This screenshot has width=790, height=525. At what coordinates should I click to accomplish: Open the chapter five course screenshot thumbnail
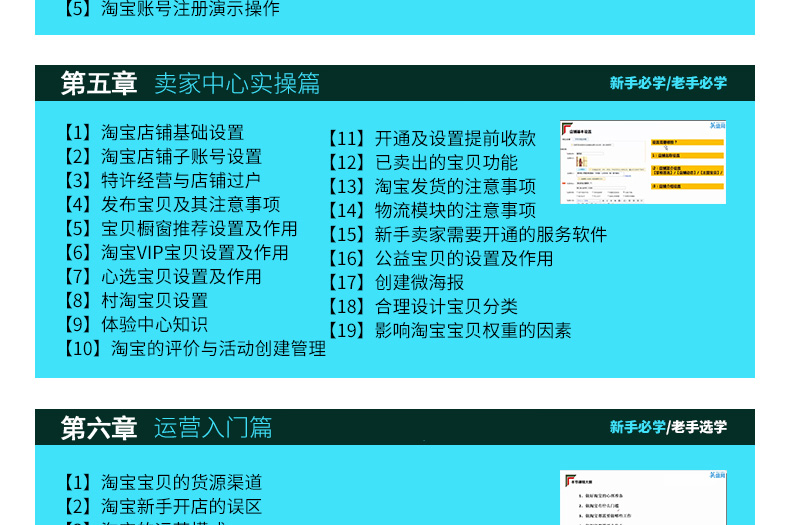click(x=643, y=162)
